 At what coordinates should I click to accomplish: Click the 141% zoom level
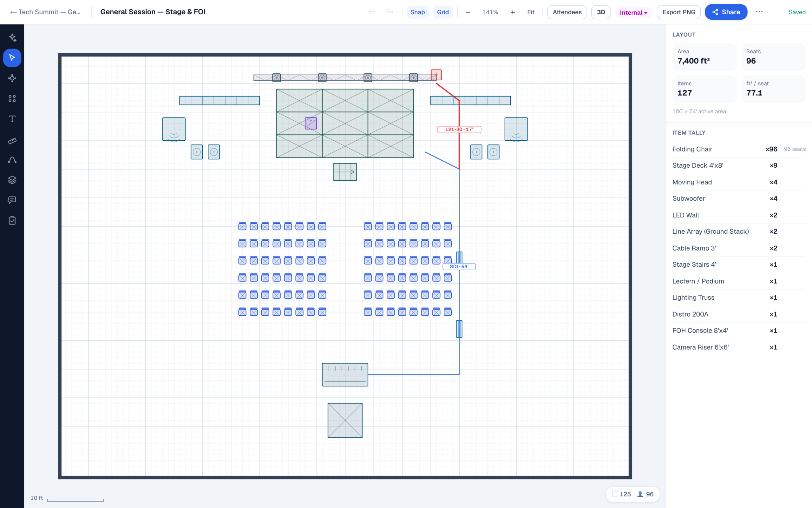point(490,12)
